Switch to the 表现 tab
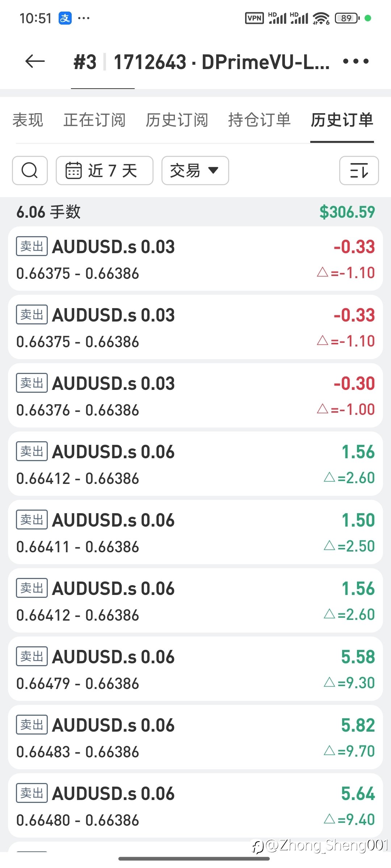 pos(28,120)
